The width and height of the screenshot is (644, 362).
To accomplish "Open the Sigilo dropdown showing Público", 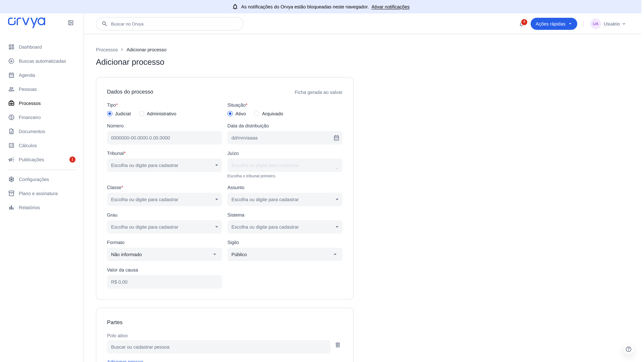I will (285, 255).
